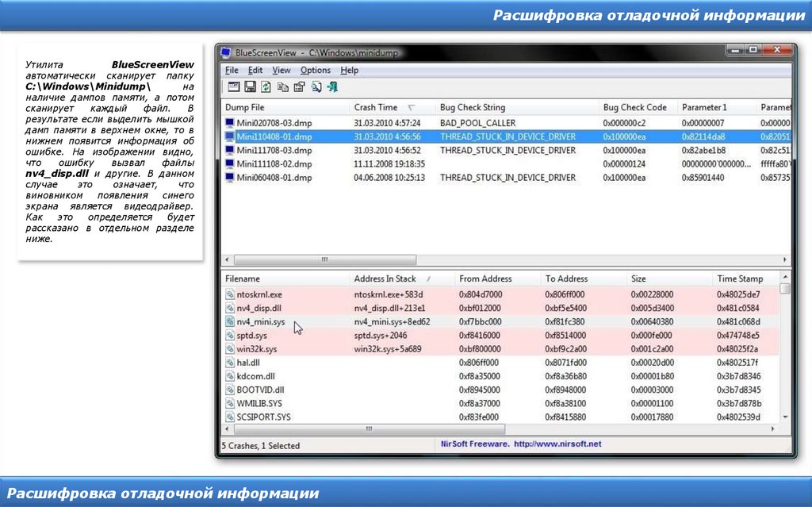Sort drivers by Address In Stack column
The image size is (812, 507).
[x=385, y=278]
